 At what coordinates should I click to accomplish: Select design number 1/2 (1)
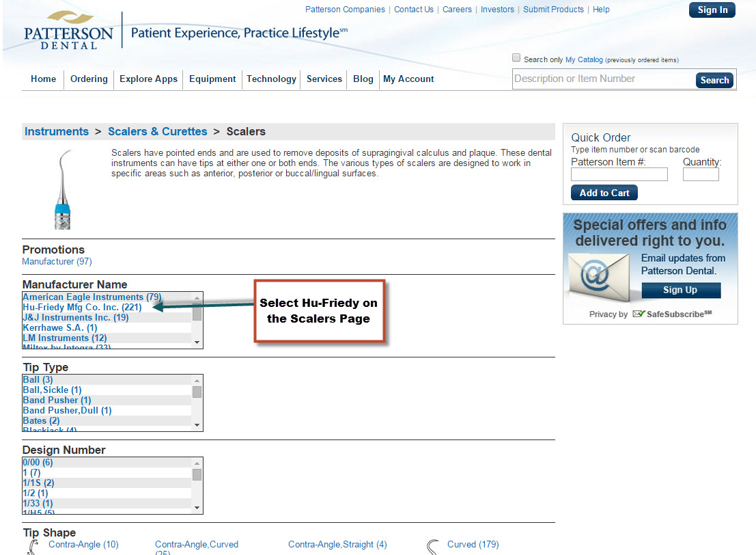pyautogui.click(x=36, y=493)
